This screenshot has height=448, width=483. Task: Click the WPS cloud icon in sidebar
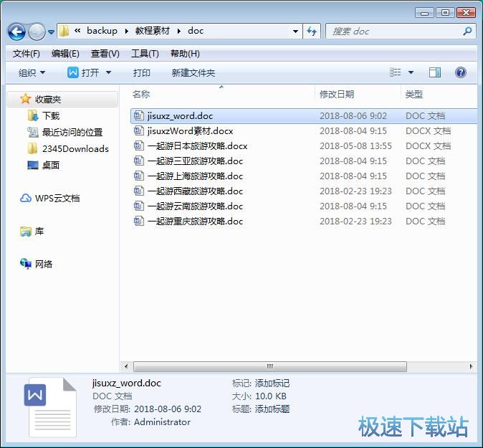26,198
